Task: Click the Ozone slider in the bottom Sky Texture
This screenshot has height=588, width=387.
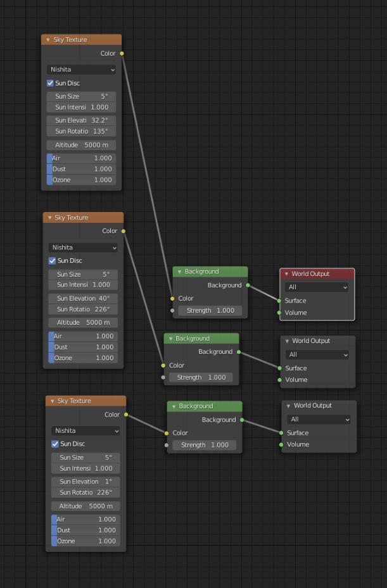Action: (86, 541)
